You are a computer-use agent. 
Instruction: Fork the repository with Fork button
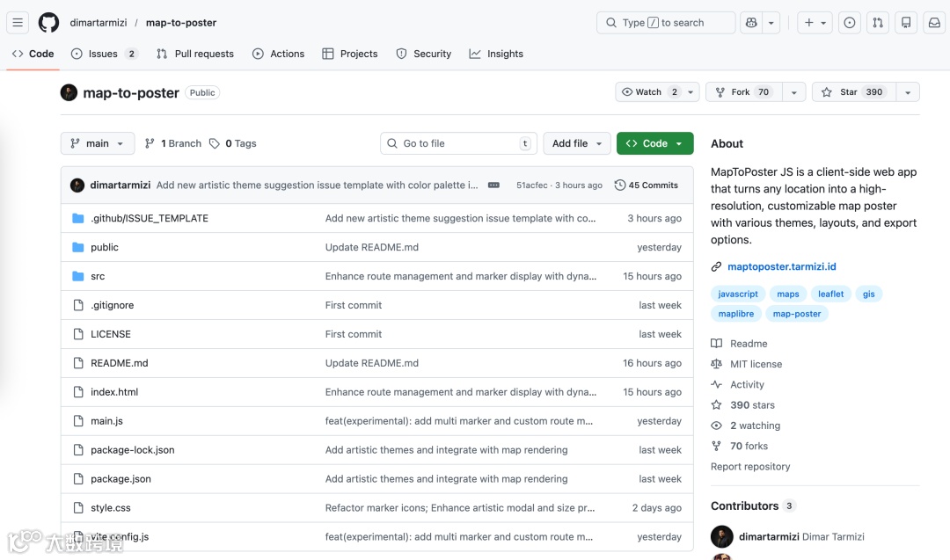tap(744, 92)
